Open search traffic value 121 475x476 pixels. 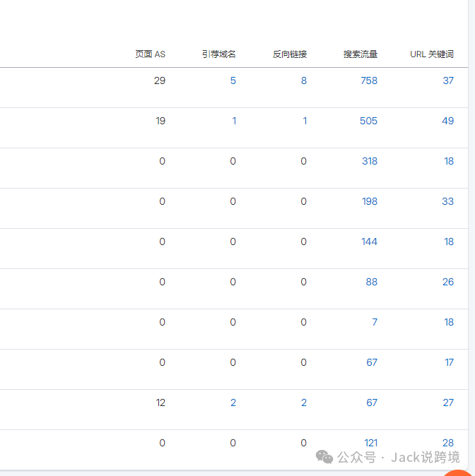tap(371, 443)
